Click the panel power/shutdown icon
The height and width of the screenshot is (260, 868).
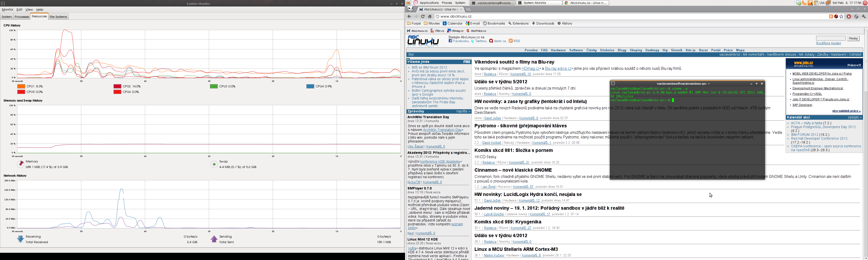click(x=865, y=3)
